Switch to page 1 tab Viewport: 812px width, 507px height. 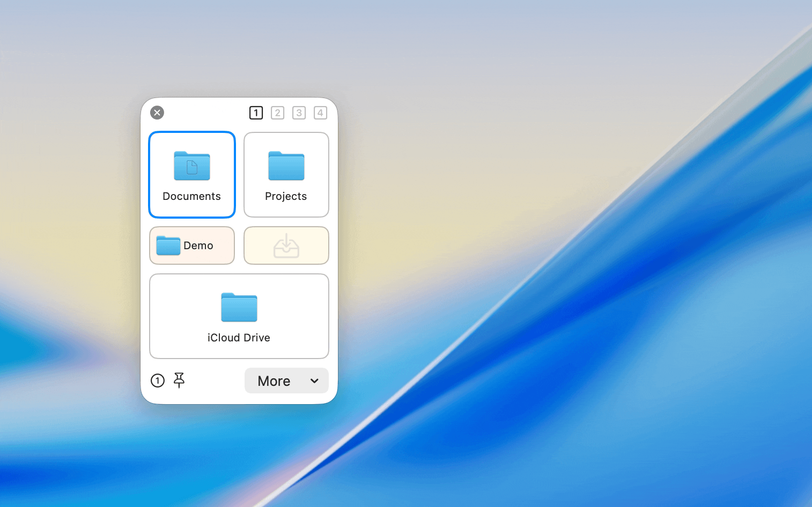[x=256, y=113]
